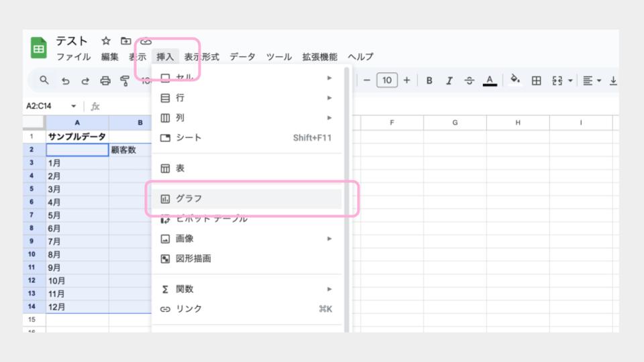Click the print icon
This screenshot has height=362, width=644.
pos(105,80)
